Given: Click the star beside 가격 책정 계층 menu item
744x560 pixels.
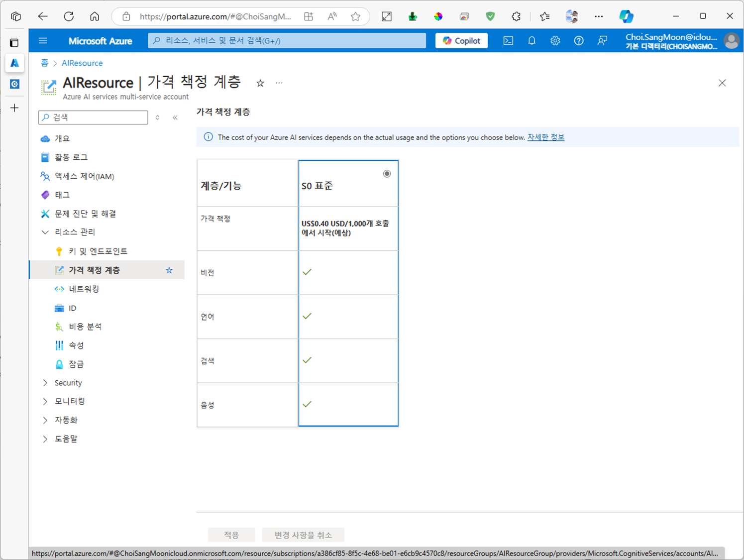Looking at the screenshot, I should (x=169, y=270).
